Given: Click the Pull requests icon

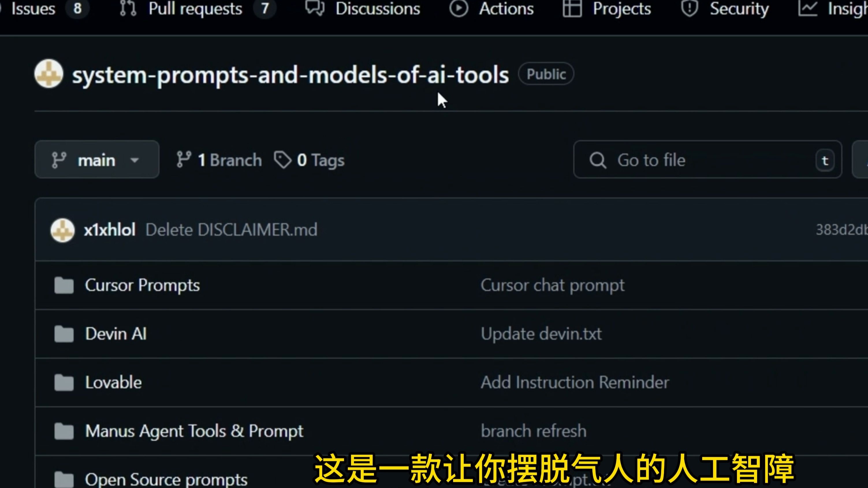Looking at the screenshot, I should tap(128, 8).
